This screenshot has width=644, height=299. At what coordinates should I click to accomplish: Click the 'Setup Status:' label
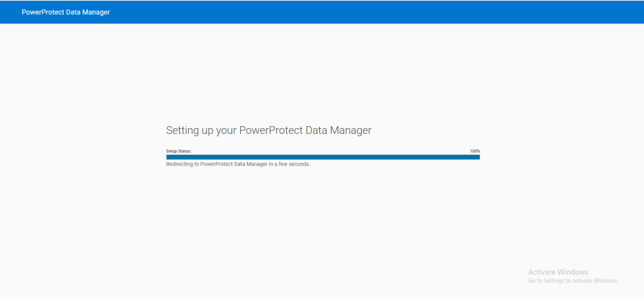[x=179, y=151]
